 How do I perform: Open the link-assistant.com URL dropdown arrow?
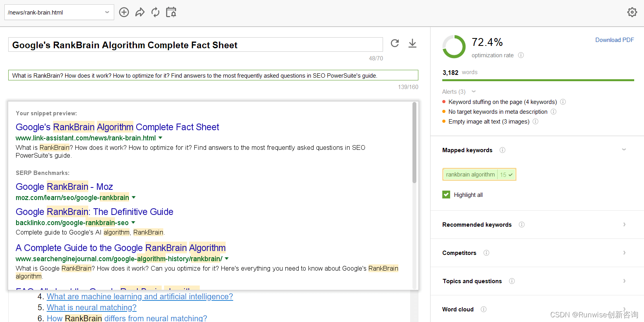point(160,138)
